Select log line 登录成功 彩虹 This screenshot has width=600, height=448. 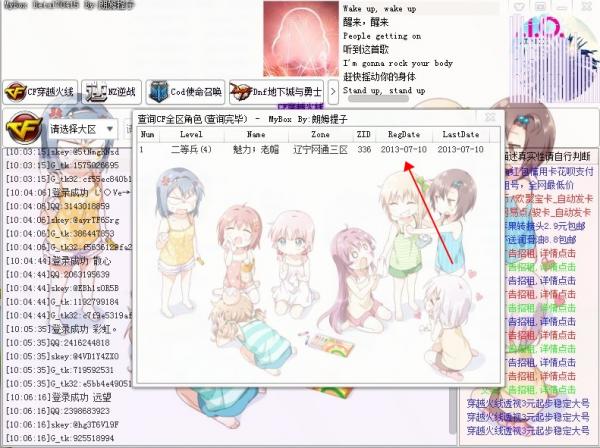(61, 329)
